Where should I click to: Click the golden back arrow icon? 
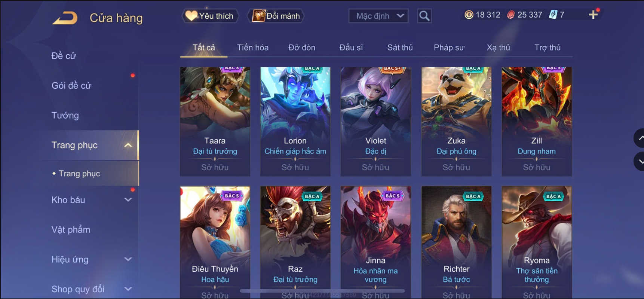(65, 18)
